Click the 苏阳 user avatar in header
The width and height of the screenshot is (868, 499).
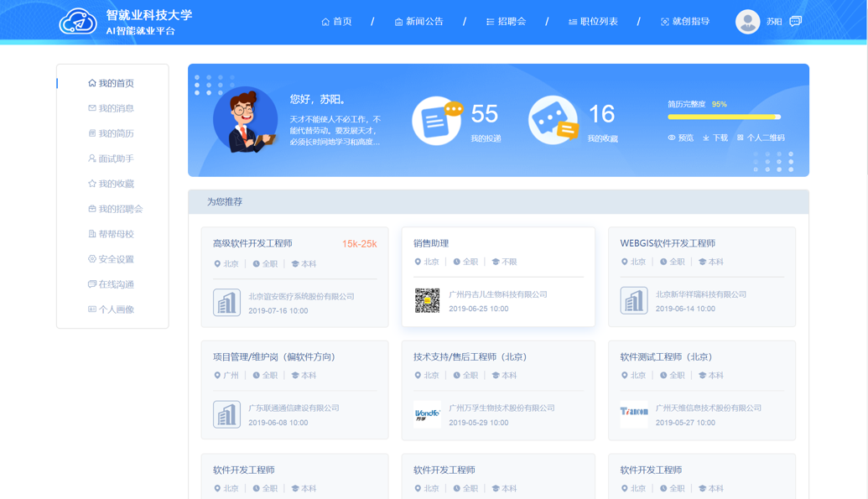(x=747, y=22)
